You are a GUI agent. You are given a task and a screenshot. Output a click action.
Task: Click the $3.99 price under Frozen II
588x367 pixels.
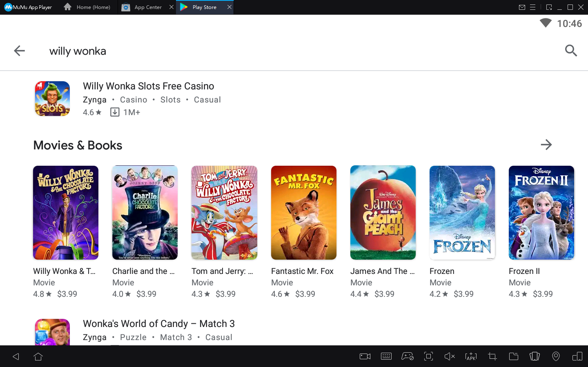point(543,294)
